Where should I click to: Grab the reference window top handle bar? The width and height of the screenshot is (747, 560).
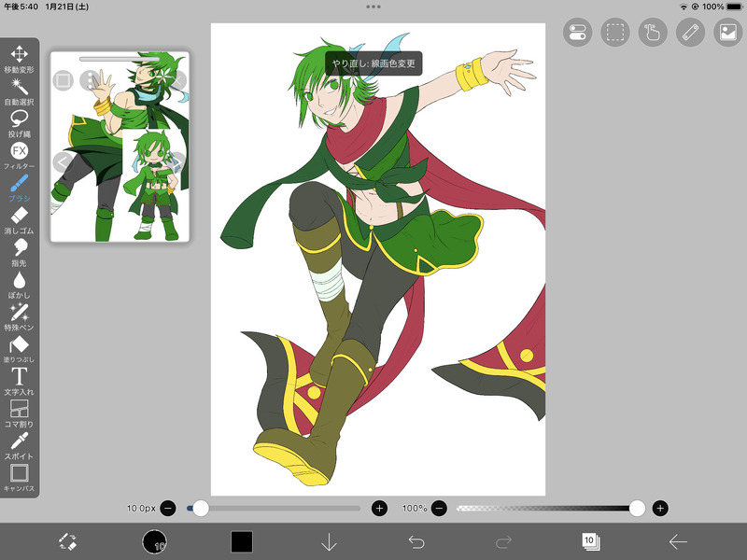[x=120, y=59]
